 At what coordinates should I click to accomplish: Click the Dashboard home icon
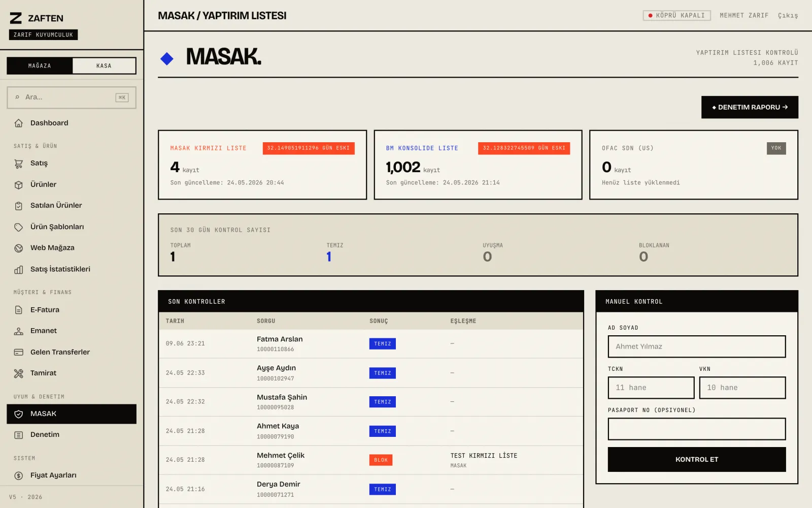pyautogui.click(x=19, y=123)
